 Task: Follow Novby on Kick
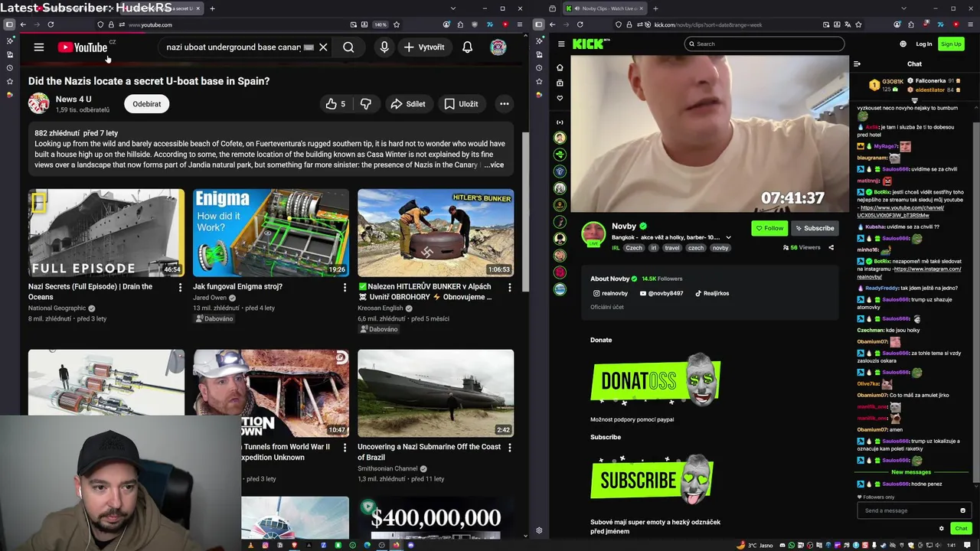(x=769, y=228)
